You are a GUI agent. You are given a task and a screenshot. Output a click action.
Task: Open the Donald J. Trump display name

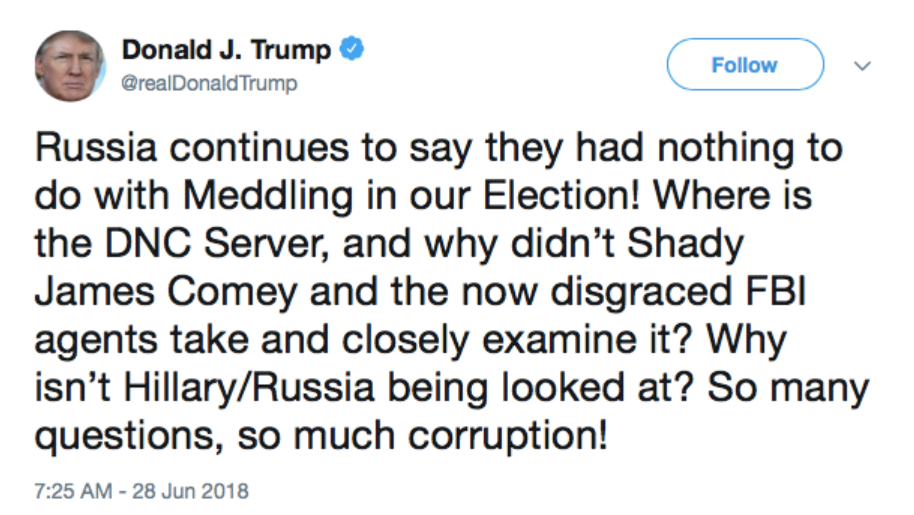click(230, 50)
